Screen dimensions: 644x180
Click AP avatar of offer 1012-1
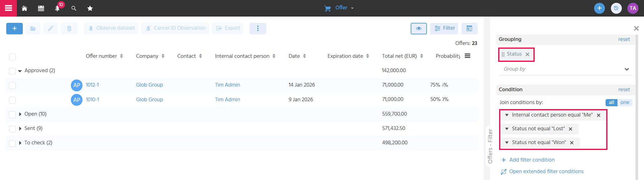(x=77, y=85)
